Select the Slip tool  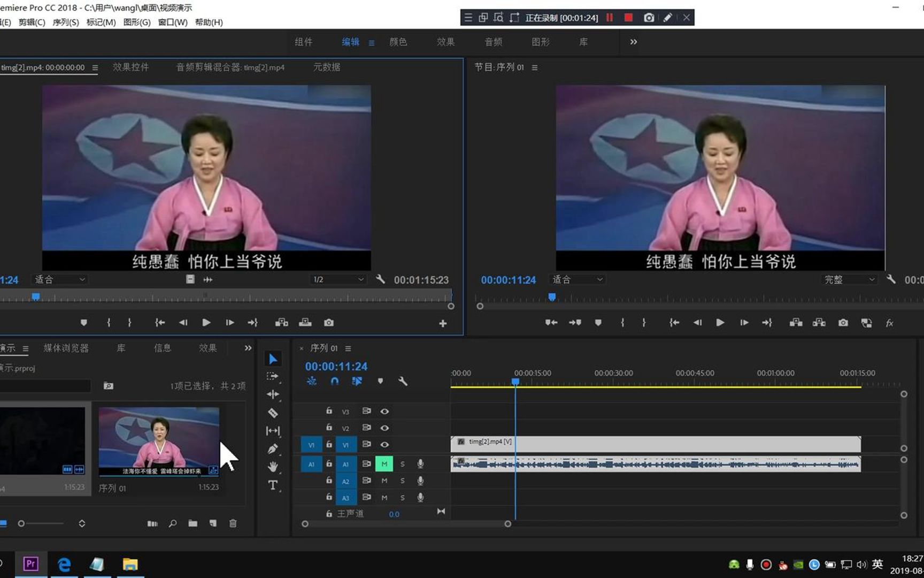pos(273,431)
